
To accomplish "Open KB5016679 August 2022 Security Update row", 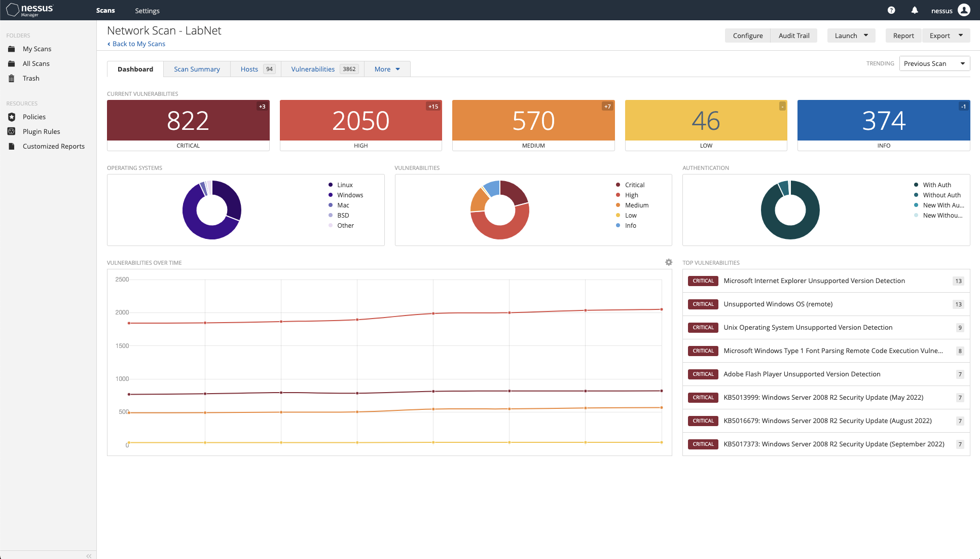I will (x=826, y=421).
